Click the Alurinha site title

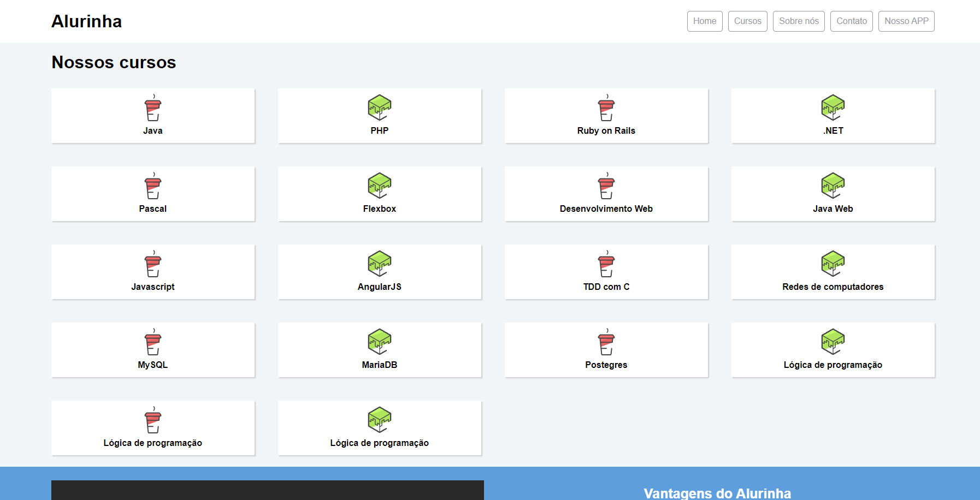87,21
